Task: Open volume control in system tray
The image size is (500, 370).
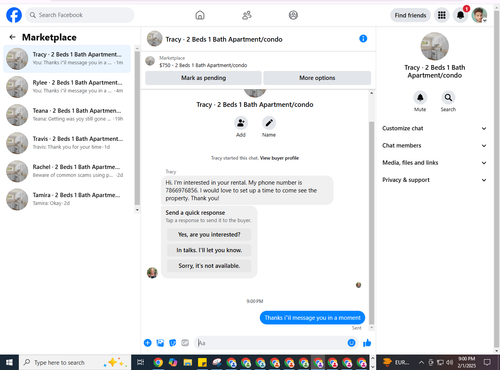Action: pos(450,362)
